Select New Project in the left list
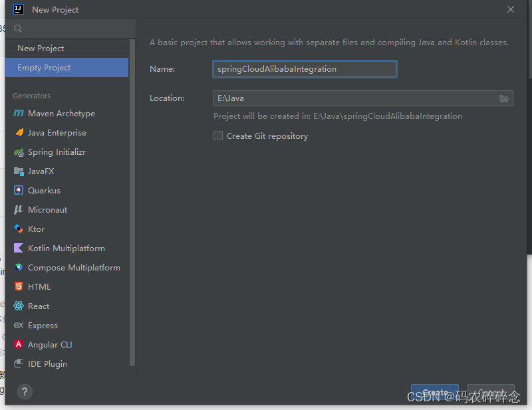532x410 pixels. (x=67, y=48)
